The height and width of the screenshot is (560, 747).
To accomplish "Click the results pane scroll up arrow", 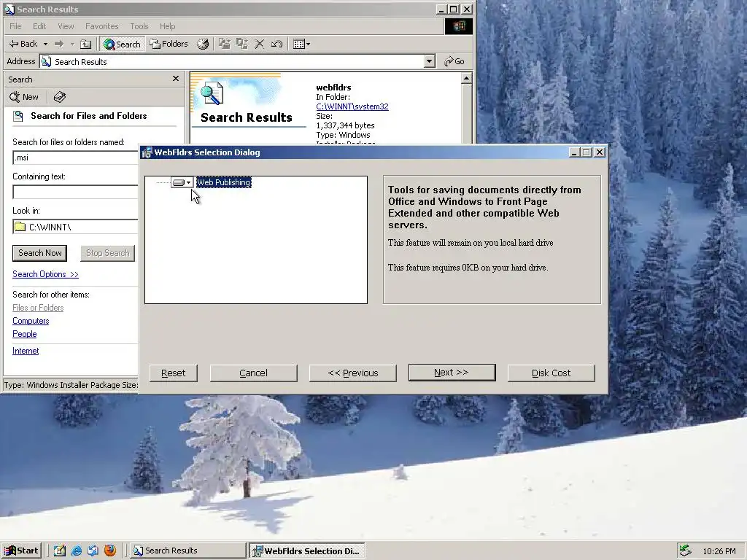I will coord(466,78).
